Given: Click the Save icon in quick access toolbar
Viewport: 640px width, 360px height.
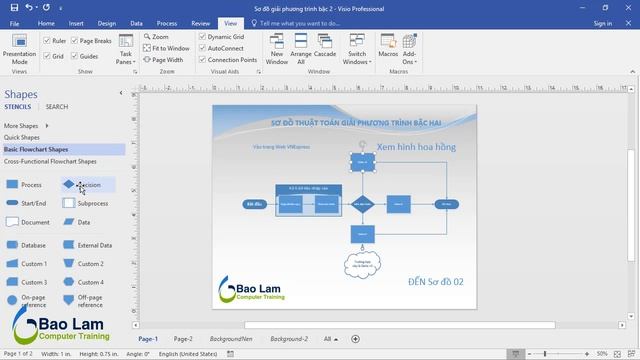Looking at the screenshot, I should click(14, 8).
